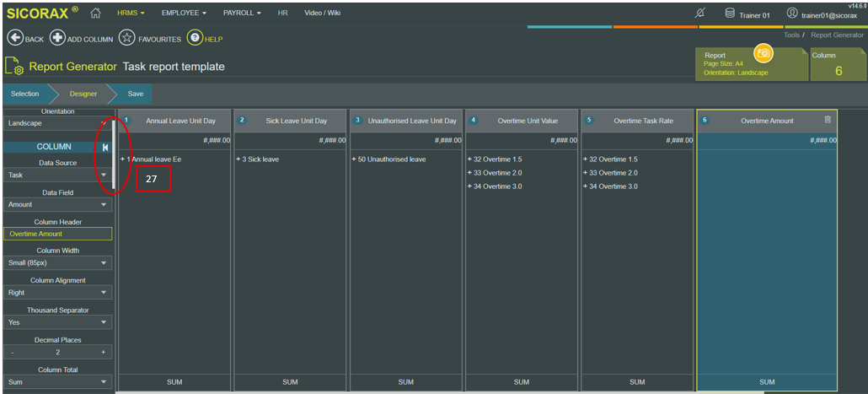
Task: Click SUM footer of Annual Leave Unit Day
Action: pos(174,382)
